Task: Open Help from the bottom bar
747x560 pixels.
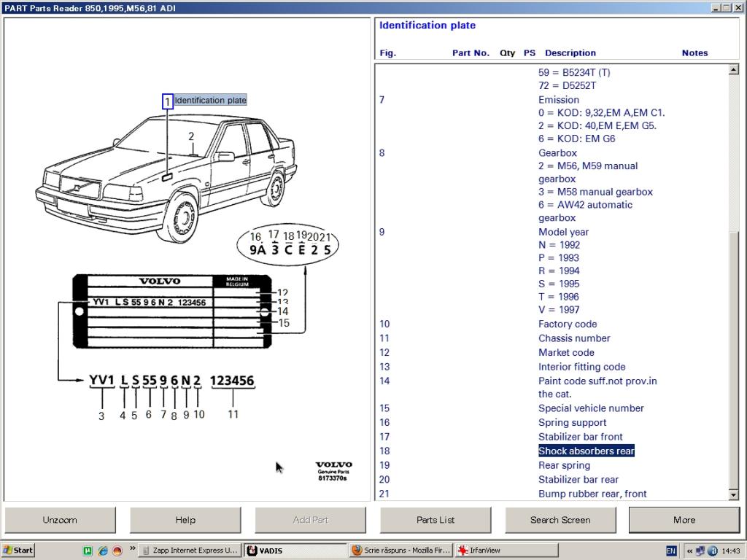Action: point(185,519)
